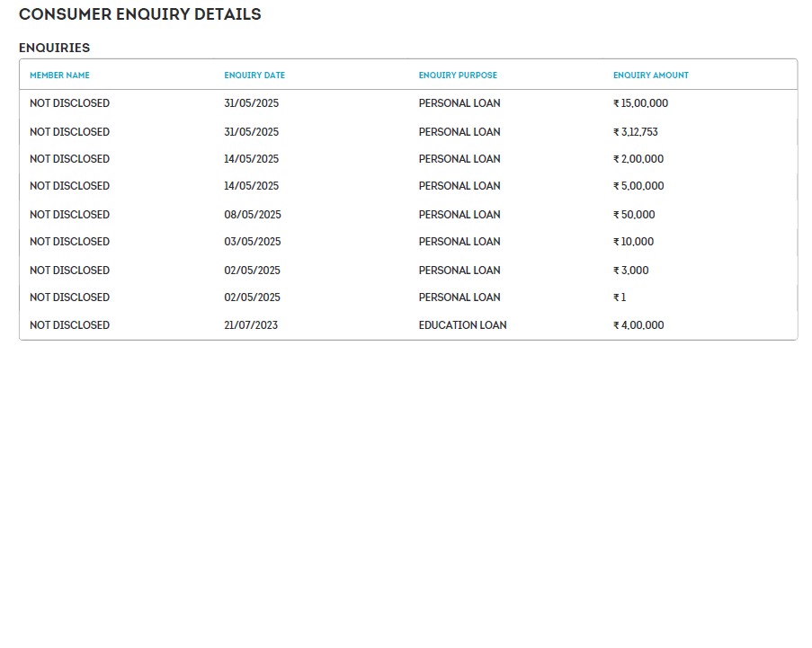
Task: Click the ₹ 3,12,753 amount cell
Action: [636, 132]
